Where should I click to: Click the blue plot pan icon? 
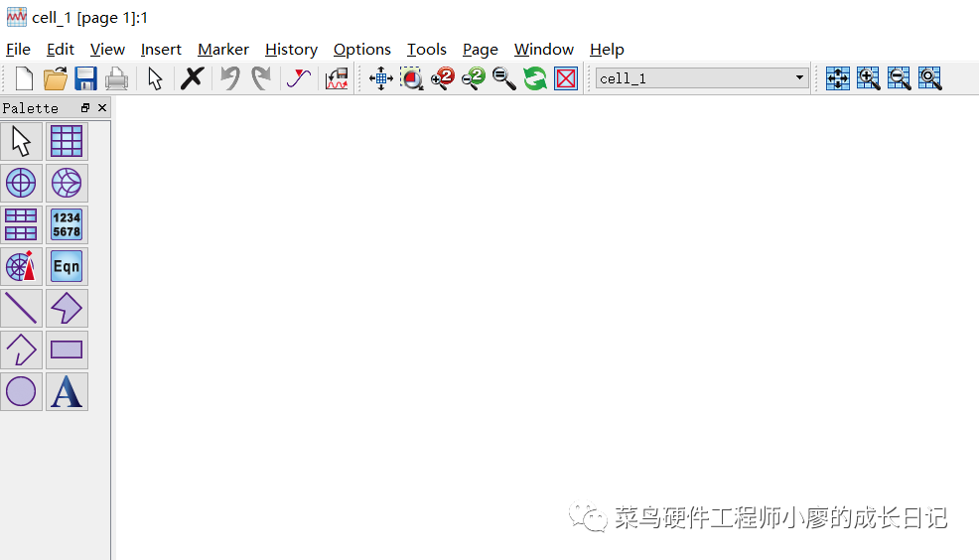[837, 78]
